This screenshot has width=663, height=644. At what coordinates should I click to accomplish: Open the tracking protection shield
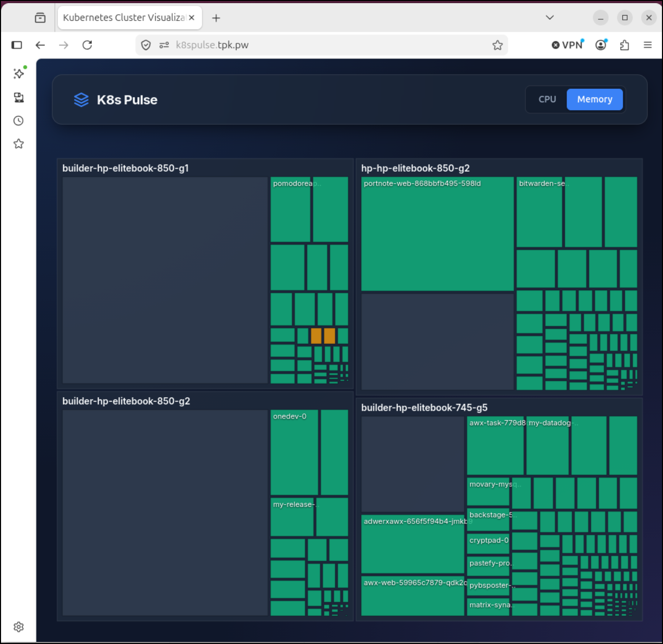pos(146,45)
